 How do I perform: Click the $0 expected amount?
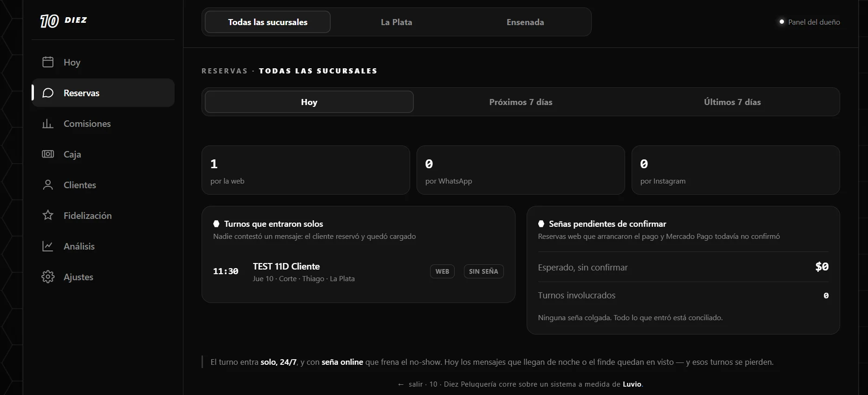822,267
